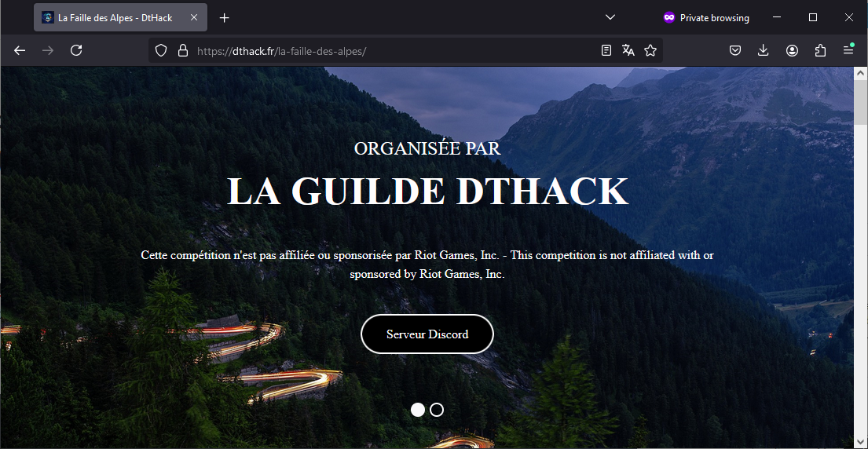Expand the list all tabs dropdown
Screen dimensions: 868x449
tap(610, 18)
